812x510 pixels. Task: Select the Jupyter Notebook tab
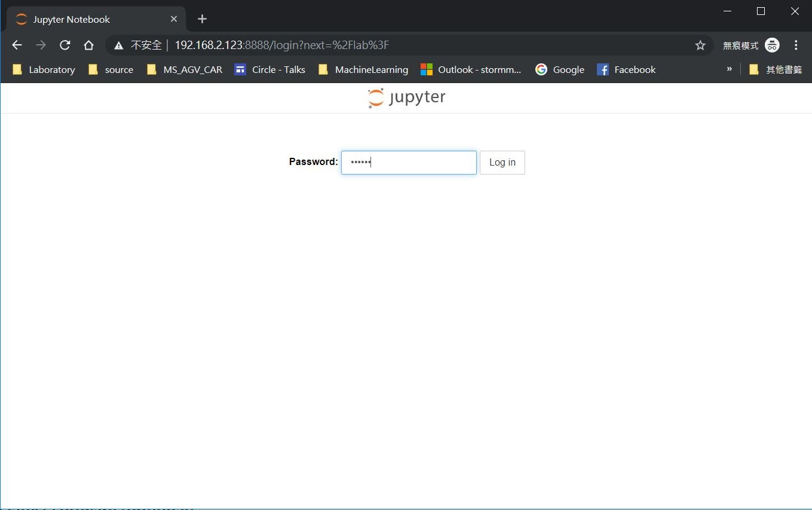(x=90, y=19)
